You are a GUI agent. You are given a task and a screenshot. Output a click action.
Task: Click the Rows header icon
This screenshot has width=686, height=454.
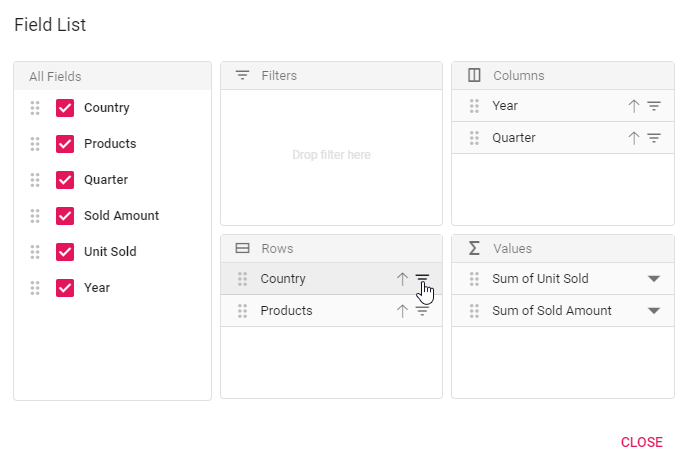coord(242,248)
